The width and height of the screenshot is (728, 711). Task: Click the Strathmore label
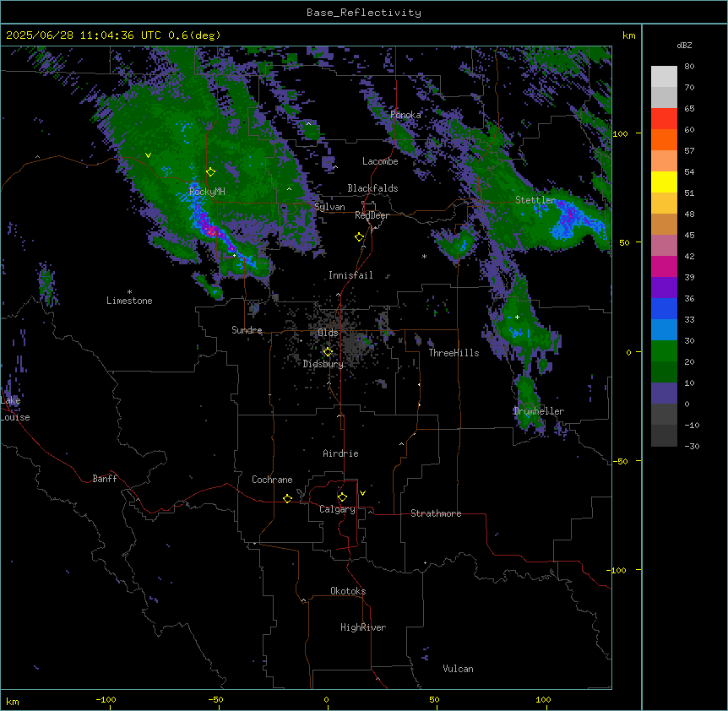pyautogui.click(x=436, y=513)
